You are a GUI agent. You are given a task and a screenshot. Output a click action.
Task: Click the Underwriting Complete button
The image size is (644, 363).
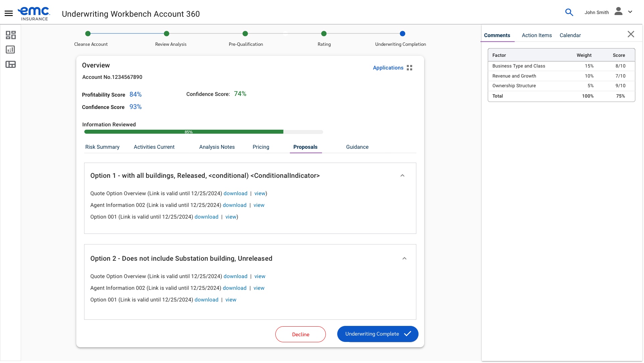coord(378,334)
